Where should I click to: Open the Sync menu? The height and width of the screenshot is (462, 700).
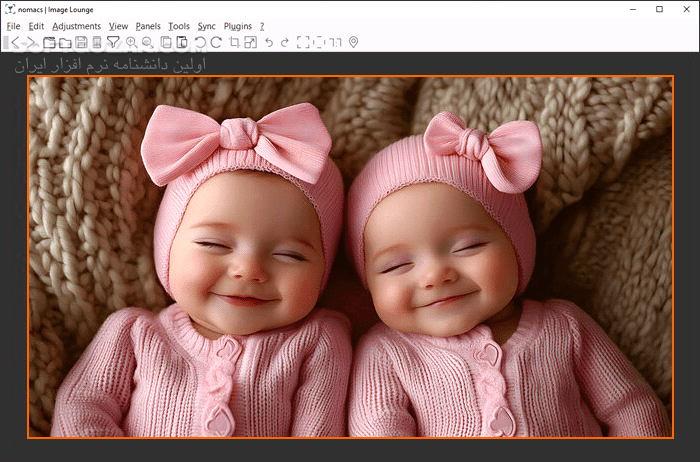click(206, 26)
